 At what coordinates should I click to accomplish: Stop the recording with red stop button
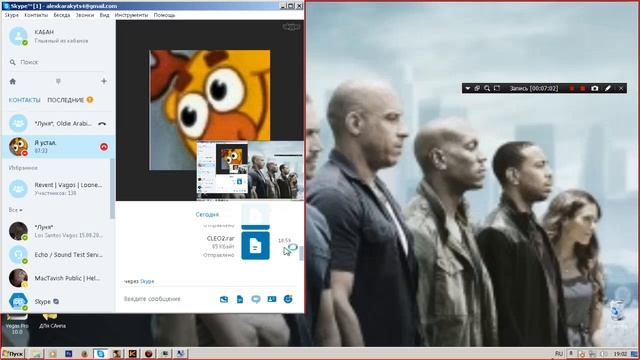582,88
